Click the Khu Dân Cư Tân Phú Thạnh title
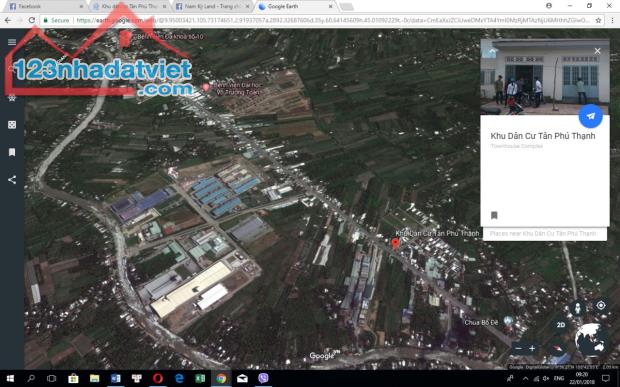 [x=542, y=136]
